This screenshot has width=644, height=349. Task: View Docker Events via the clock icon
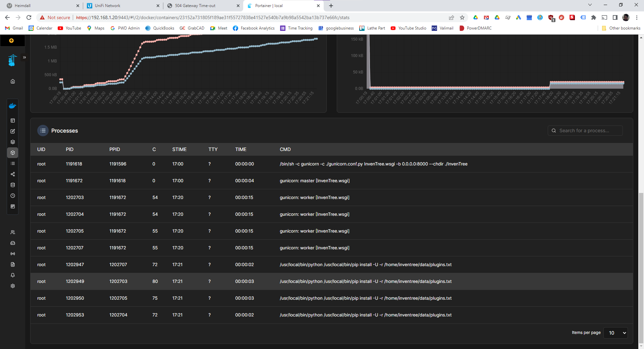pos(12,196)
